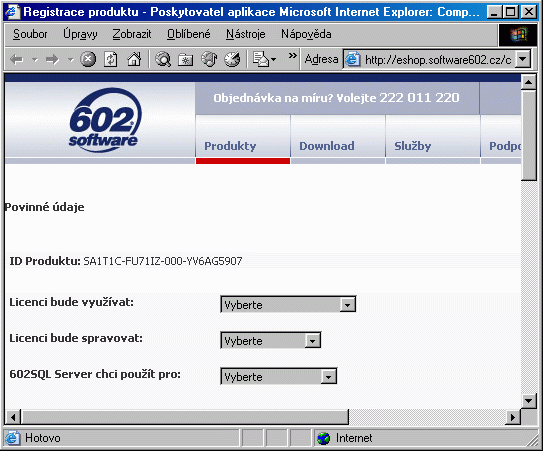Open the Media toolbar icon
The width and height of the screenshot is (543, 451).
click(209, 59)
